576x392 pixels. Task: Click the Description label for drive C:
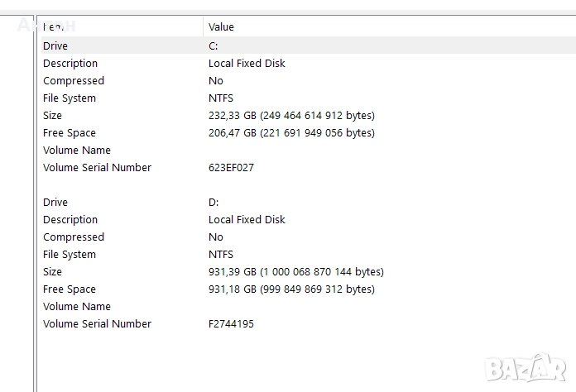point(70,64)
